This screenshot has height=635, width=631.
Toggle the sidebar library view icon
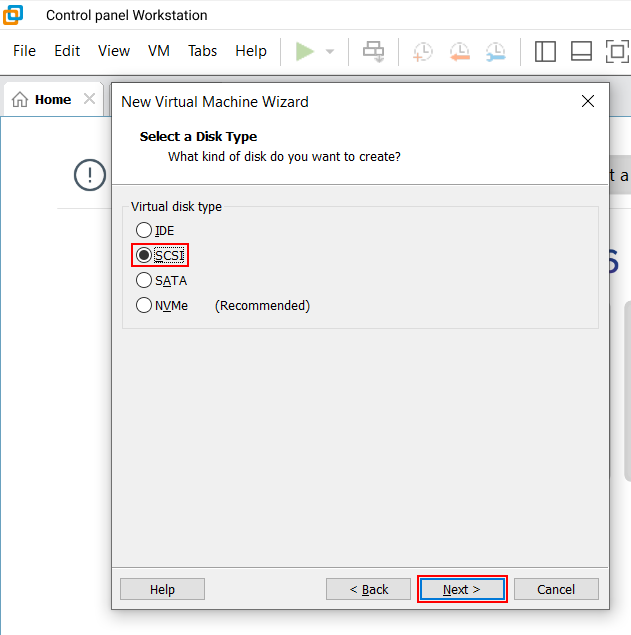(545, 51)
